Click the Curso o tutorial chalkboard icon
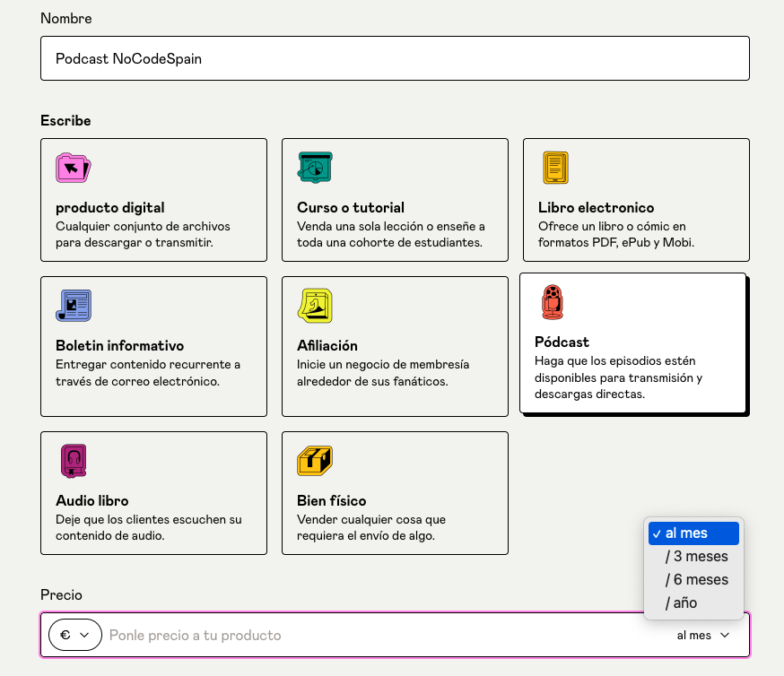 (x=313, y=167)
